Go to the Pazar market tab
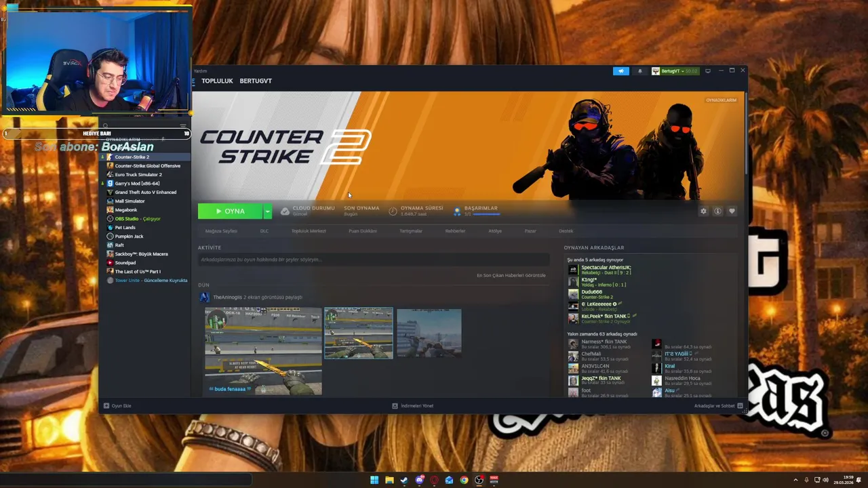 tap(530, 231)
